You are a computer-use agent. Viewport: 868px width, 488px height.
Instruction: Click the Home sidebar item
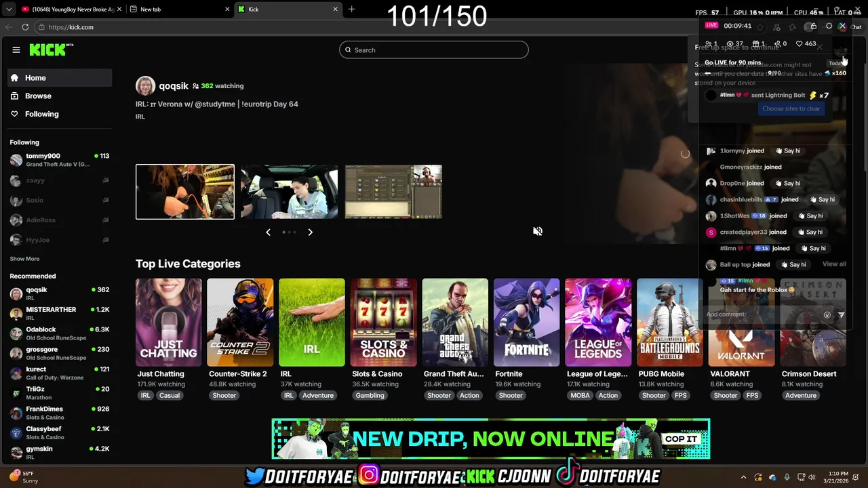pyautogui.click(x=60, y=78)
